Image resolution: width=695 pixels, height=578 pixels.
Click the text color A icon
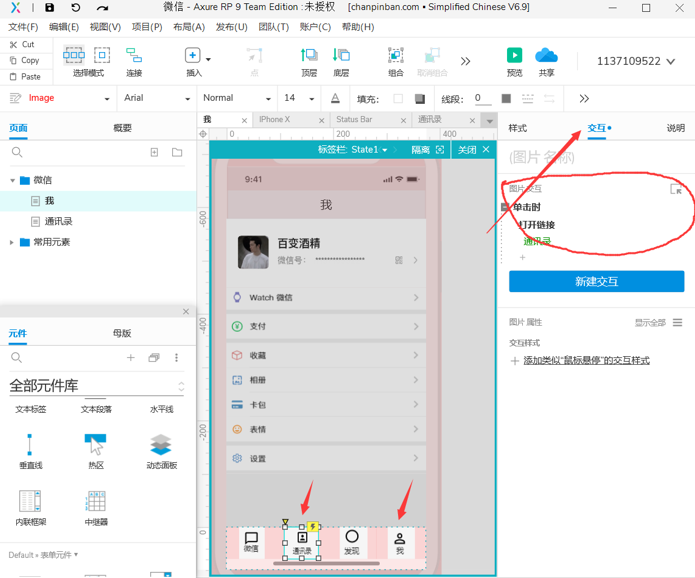click(x=336, y=98)
